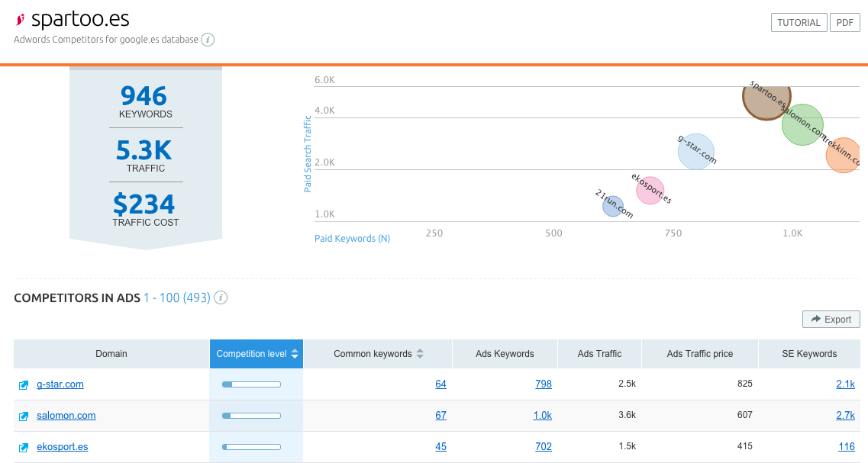868x463 pixels.
Task: Open the salomon.com domain link
Action: point(66,416)
